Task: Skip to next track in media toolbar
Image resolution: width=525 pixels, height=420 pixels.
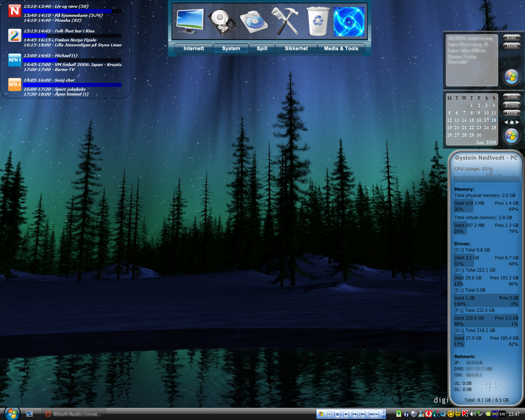Action: pos(362,414)
